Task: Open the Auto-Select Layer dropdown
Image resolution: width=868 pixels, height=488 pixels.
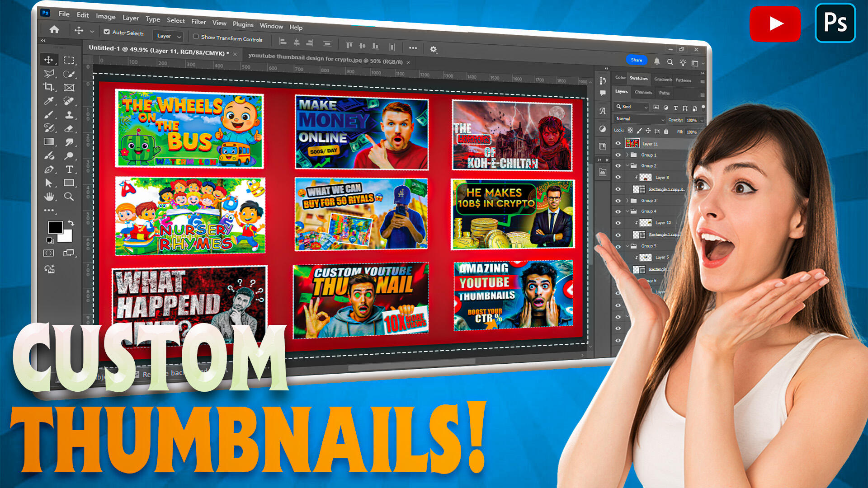Action: tap(168, 36)
